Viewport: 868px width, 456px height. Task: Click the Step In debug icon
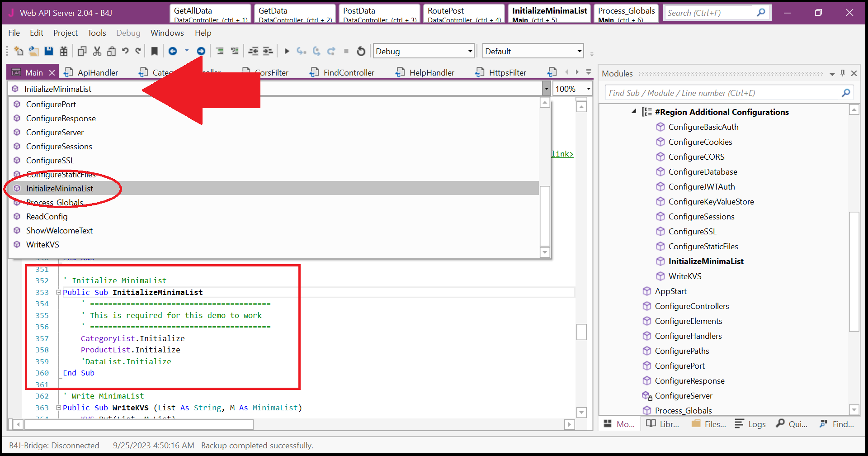pyautogui.click(x=302, y=51)
